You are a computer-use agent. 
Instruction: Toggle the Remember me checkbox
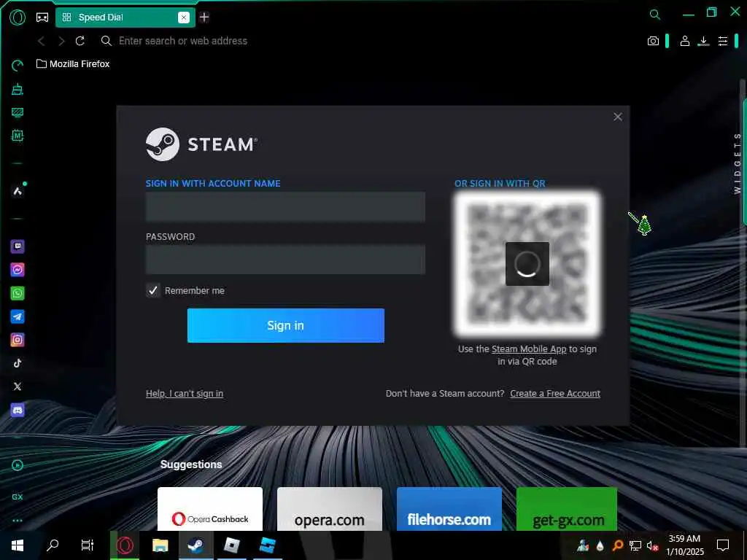(x=153, y=290)
